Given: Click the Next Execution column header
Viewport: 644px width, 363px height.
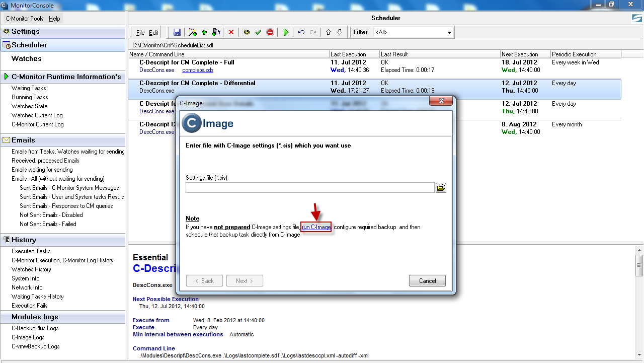Looking at the screenshot, I should [x=525, y=54].
